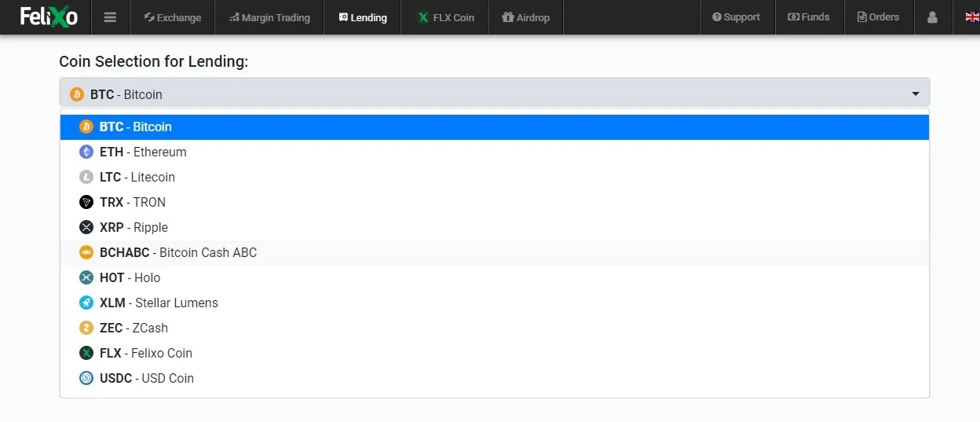
Task: Click the USD Coin USDC icon
Action: point(86,378)
